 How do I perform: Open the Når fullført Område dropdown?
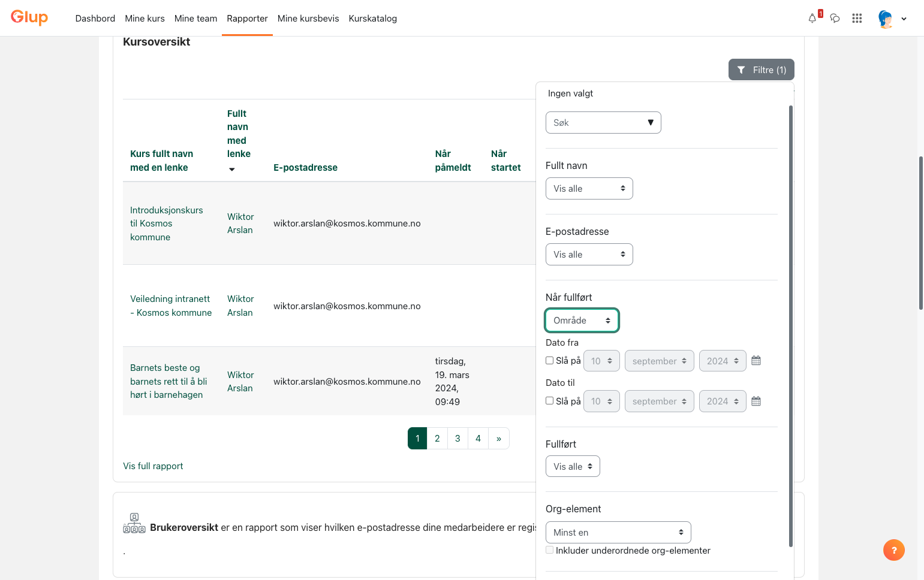(582, 321)
